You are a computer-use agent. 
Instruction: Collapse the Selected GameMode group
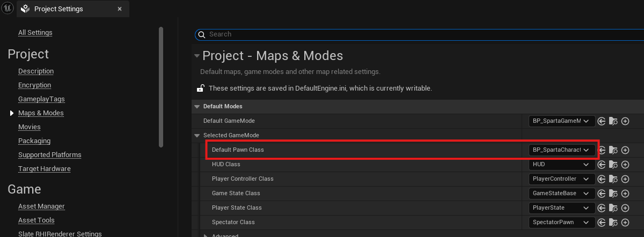tap(197, 135)
